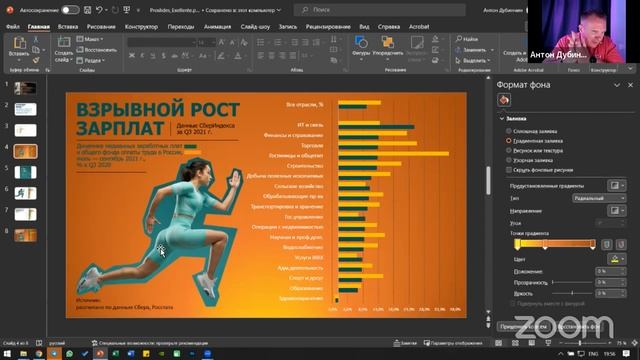Image resolution: width=640 pixels, height=360 pixels.
Task: Click the Яркость slider
Action: (572, 293)
